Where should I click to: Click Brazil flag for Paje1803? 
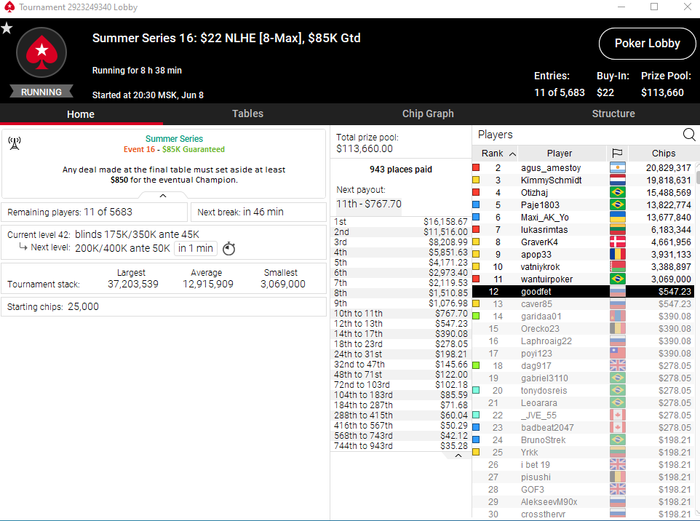coord(617,205)
